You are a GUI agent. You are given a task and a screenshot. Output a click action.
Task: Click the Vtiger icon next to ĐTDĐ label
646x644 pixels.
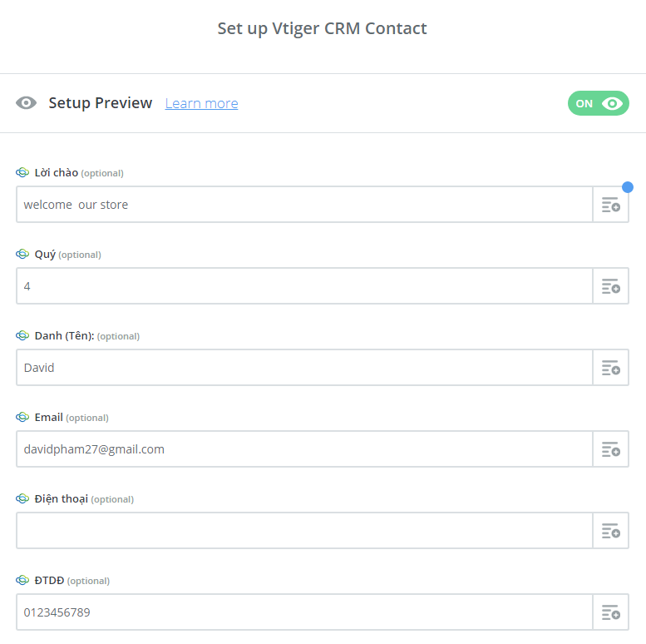[x=22, y=581]
